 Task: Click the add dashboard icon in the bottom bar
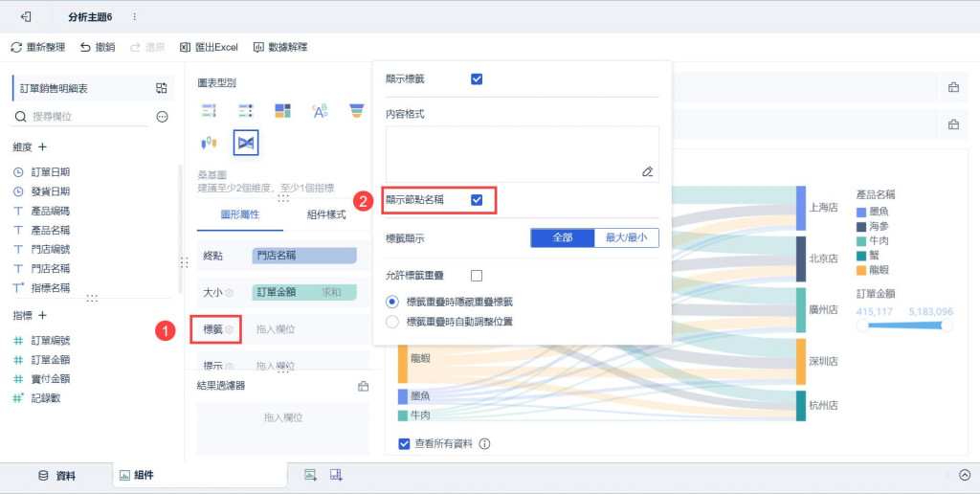coord(336,475)
